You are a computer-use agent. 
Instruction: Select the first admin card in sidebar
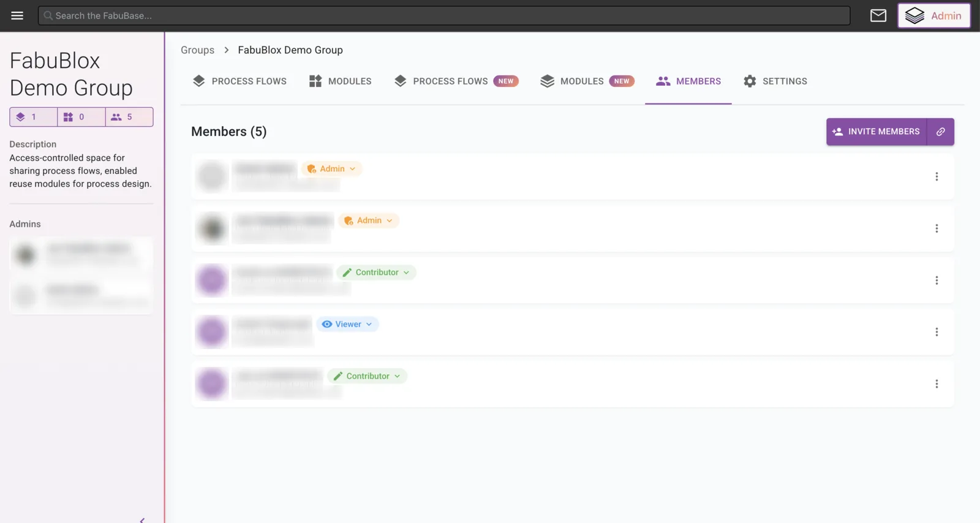(81, 255)
